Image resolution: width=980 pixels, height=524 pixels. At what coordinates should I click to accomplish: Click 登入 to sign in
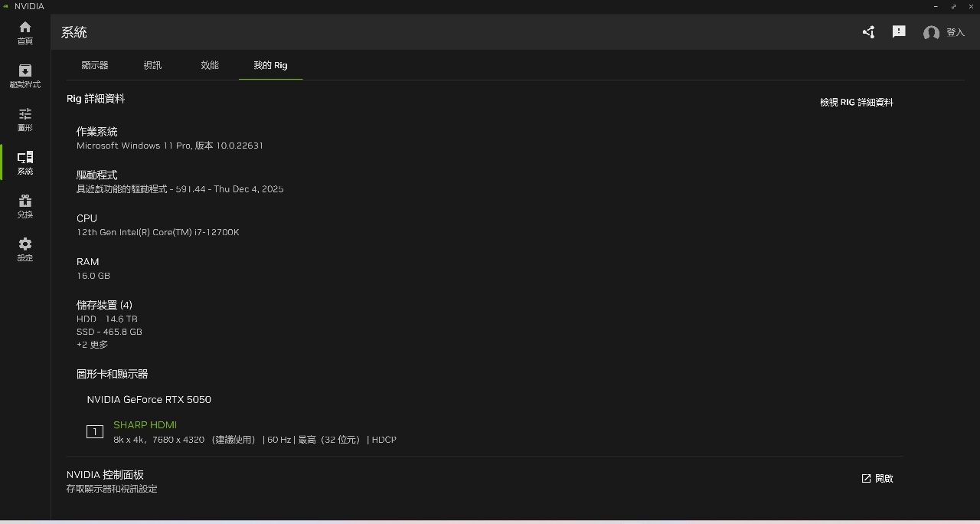tap(955, 32)
